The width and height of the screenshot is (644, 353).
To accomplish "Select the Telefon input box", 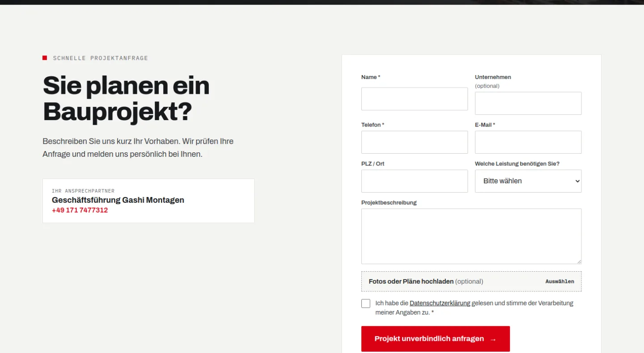I will pyautogui.click(x=415, y=142).
